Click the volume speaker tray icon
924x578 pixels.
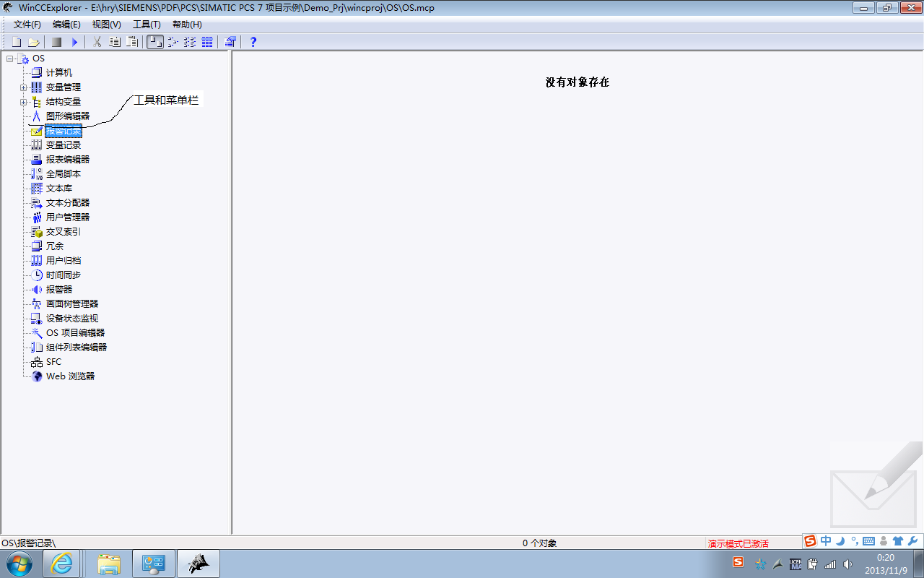pos(847,564)
